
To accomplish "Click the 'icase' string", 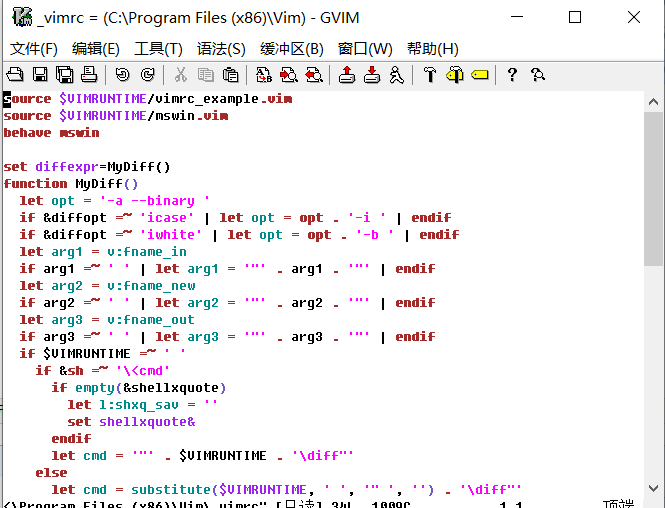I will [x=167, y=218].
